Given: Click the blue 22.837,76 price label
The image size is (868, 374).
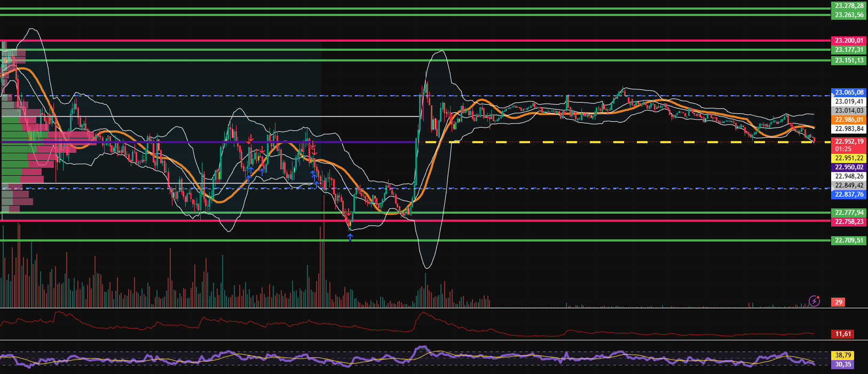Looking at the screenshot, I should point(849,194).
